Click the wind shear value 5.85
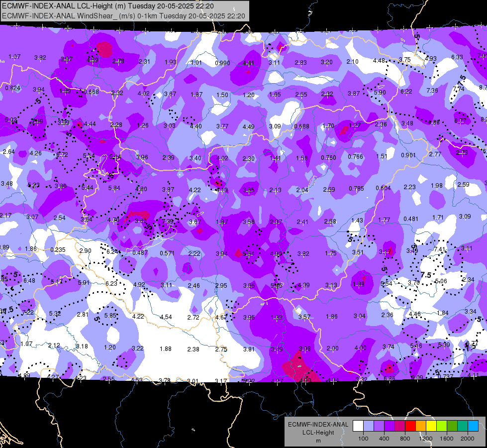Image resolution: width=487 pixels, height=448 pixels. (x=110, y=315)
